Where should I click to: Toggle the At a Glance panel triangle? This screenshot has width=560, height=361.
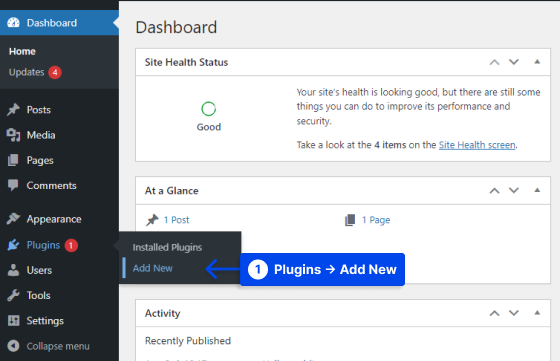pyautogui.click(x=537, y=190)
